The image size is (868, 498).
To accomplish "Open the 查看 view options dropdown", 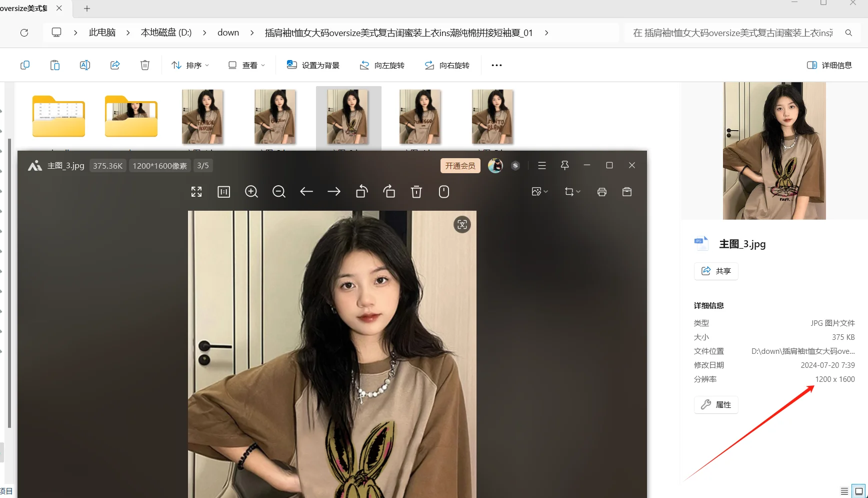I will tap(246, 65).
